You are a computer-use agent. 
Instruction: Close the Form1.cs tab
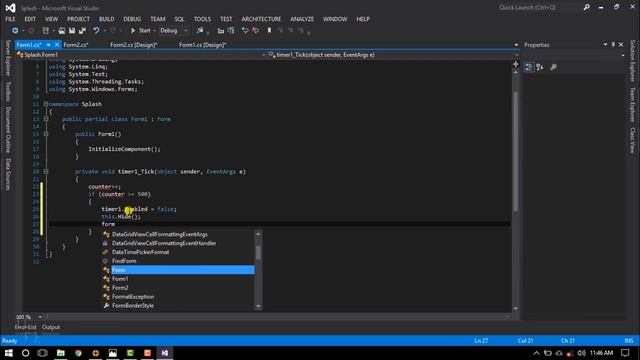(57, 45)
